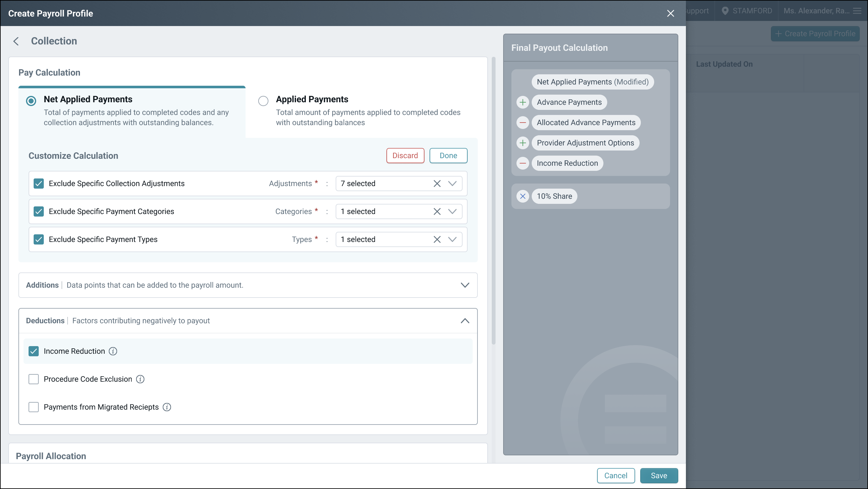Screen dimensions: 868x489
Task: Show info for Payments from Migrated Reciepts
Action: (167, 407)
